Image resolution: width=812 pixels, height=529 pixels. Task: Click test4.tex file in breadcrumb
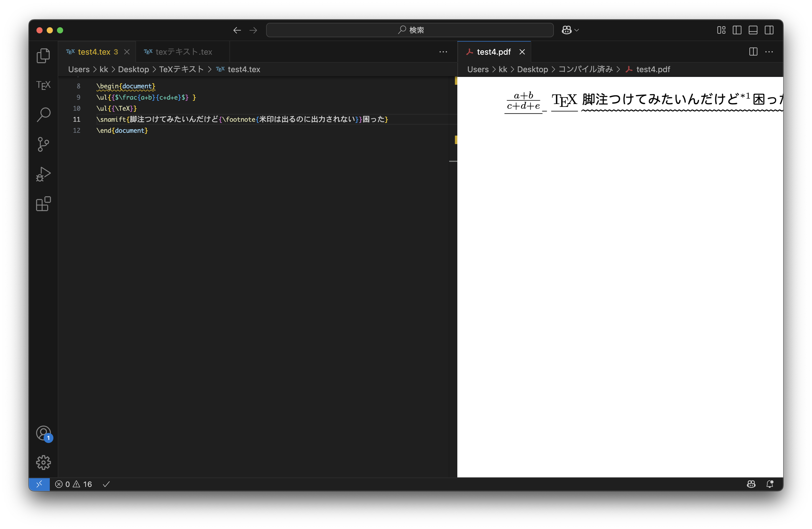click(x=238, y=69)
